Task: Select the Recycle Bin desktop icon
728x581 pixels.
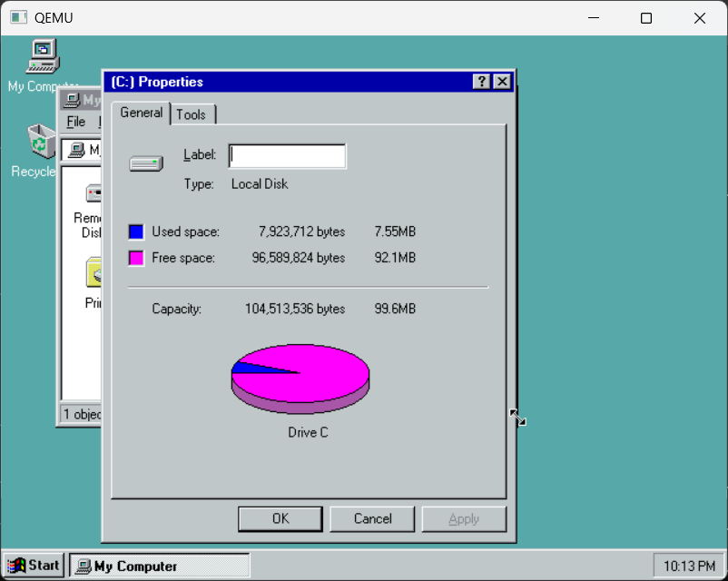Action: [x=42, y=141]
